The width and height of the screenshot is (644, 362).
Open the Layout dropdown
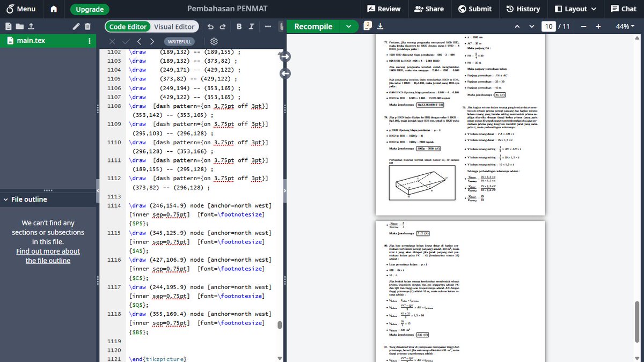tap(575, 9)
